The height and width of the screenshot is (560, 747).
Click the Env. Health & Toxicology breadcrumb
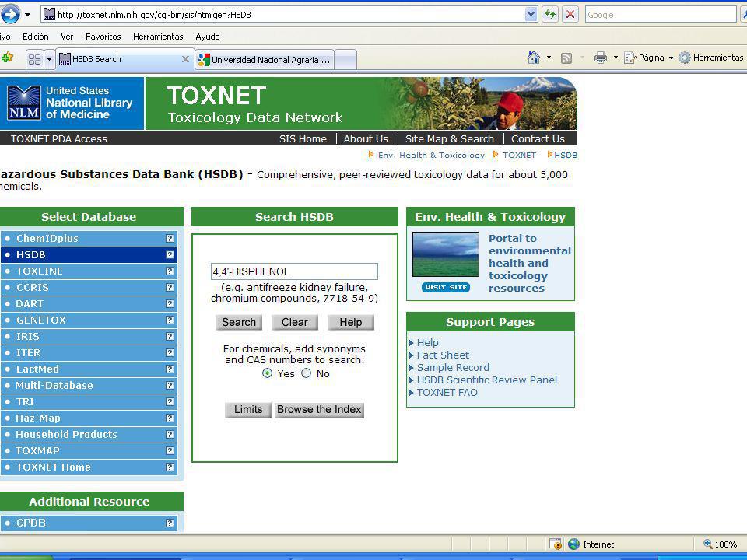click(431, 156)
